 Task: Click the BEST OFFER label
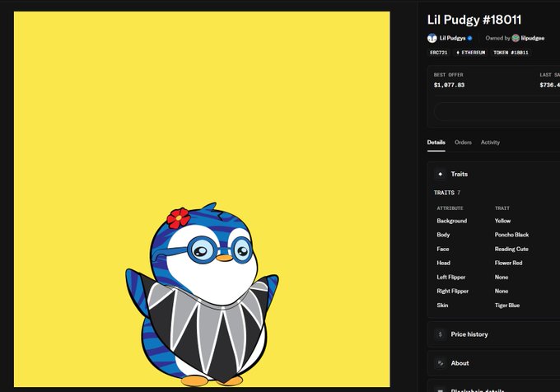tap(448, 75)
